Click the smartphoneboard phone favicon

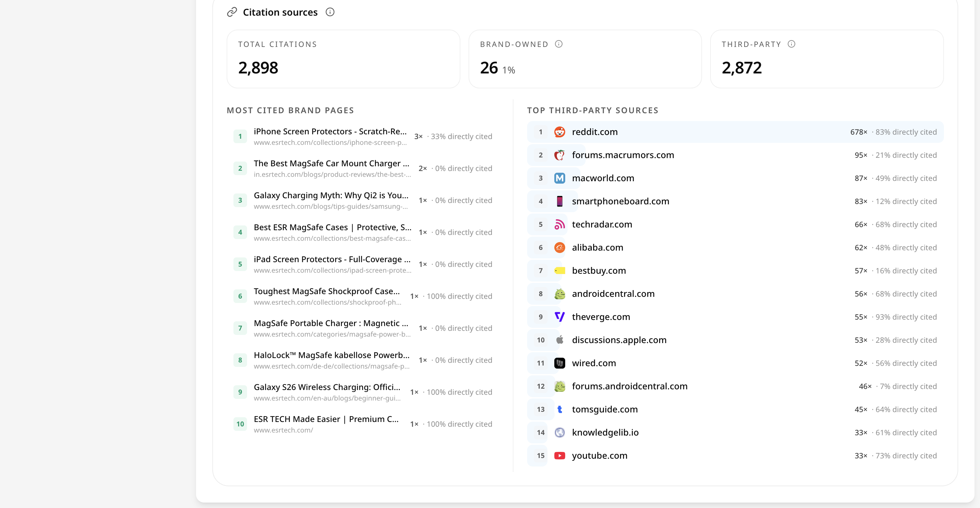(x=560, y=202)
